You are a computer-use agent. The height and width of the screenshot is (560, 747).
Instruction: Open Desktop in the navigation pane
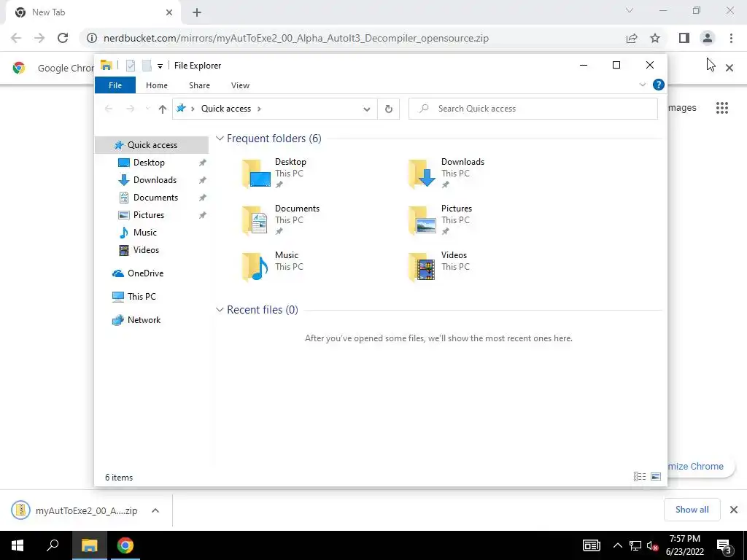click(149, 163)
